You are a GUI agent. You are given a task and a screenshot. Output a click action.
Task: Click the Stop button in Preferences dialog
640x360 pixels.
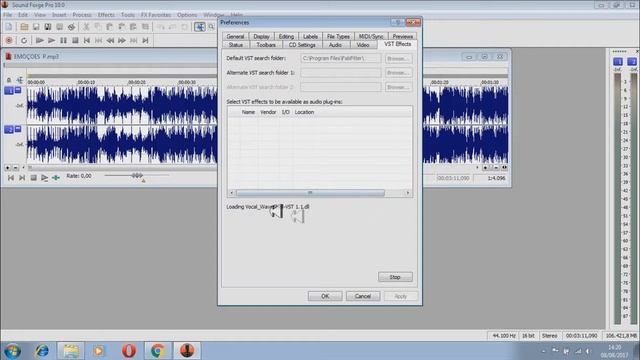(395, 277)
